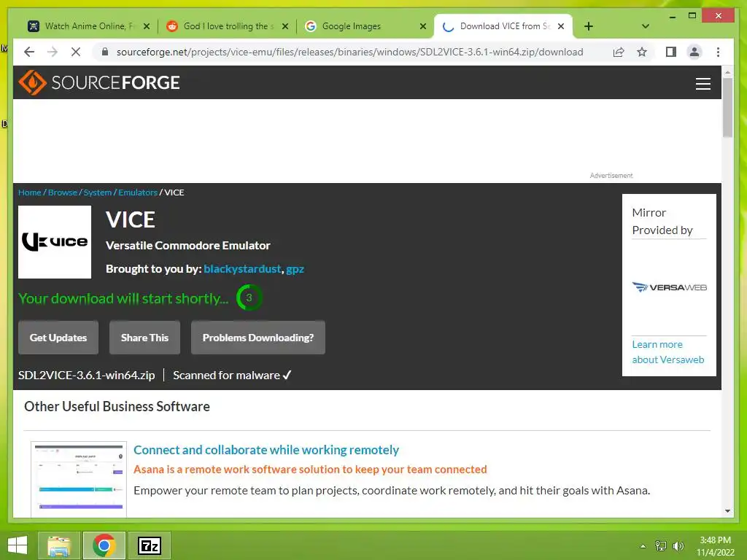747x560 pixels.
Task: Close the Google Images tab
Action: (422, 26)
